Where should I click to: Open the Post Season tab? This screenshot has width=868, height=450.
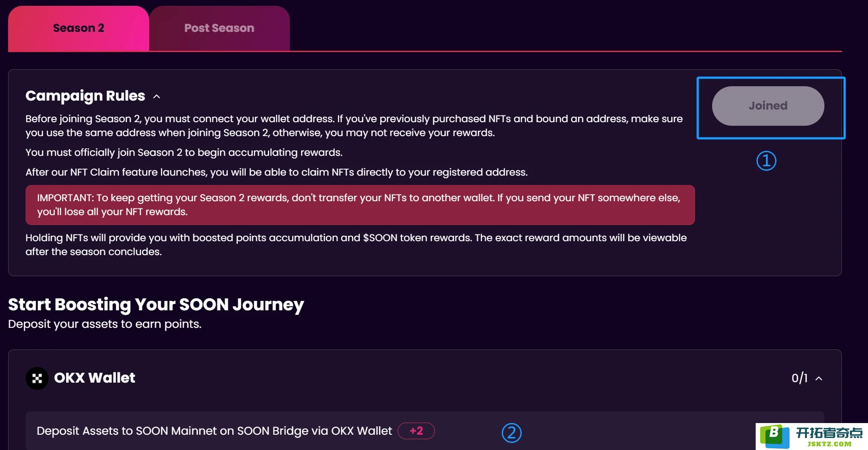[x=219, y=28]
